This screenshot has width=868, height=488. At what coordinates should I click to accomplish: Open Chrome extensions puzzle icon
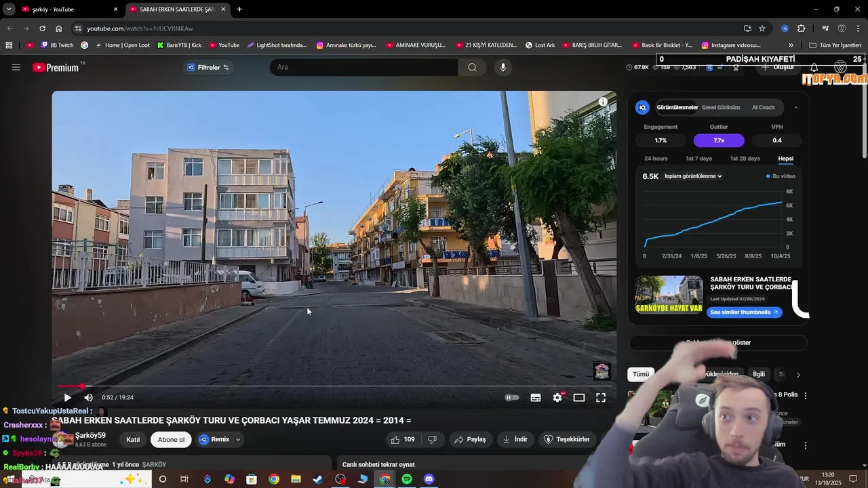click(801, 28)
